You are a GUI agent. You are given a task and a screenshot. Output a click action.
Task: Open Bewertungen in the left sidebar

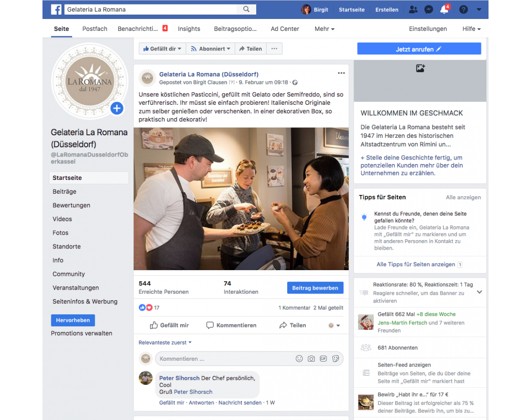(x=71, y=205)
